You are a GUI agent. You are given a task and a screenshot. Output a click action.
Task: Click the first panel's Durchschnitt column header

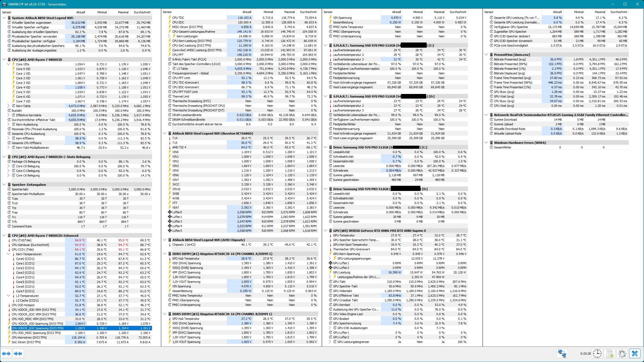(x=142, y=12)
